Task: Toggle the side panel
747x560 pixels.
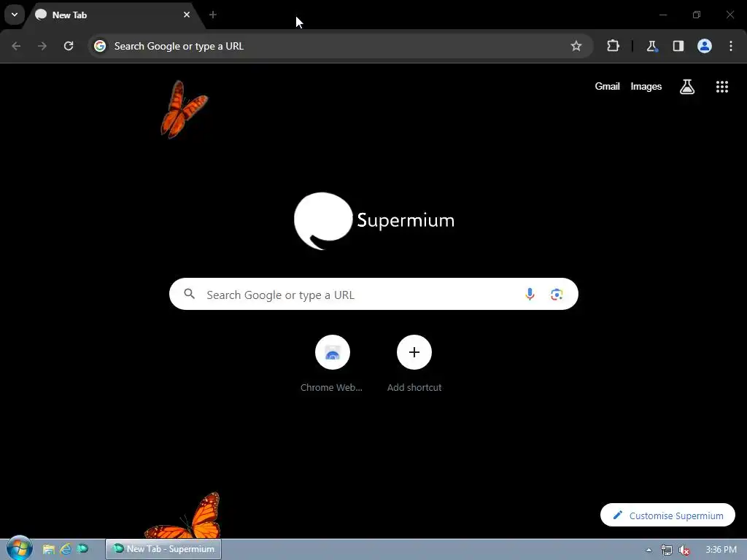Action: tap(678, 46)
